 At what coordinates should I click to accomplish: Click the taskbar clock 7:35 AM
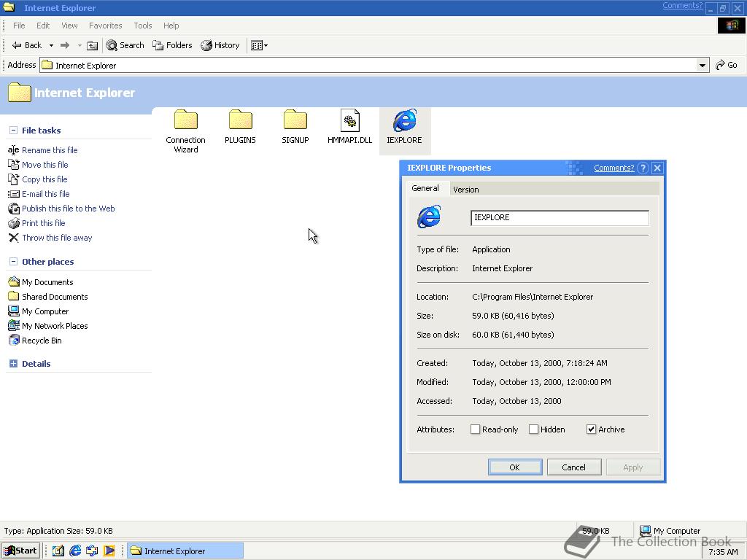[723, 552]
